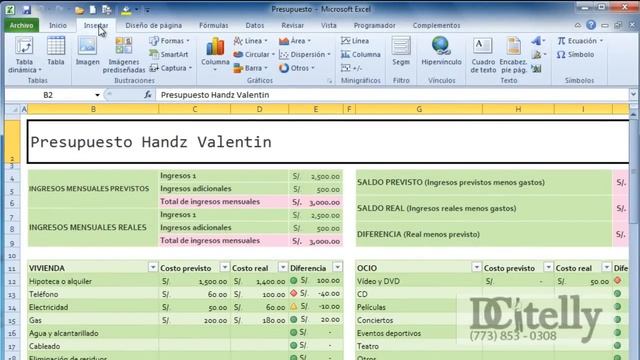Save the workbook from Quick Access toolbar
Image resolution: width=640 pixels, height=360 pixels.
tap(27, 10)
